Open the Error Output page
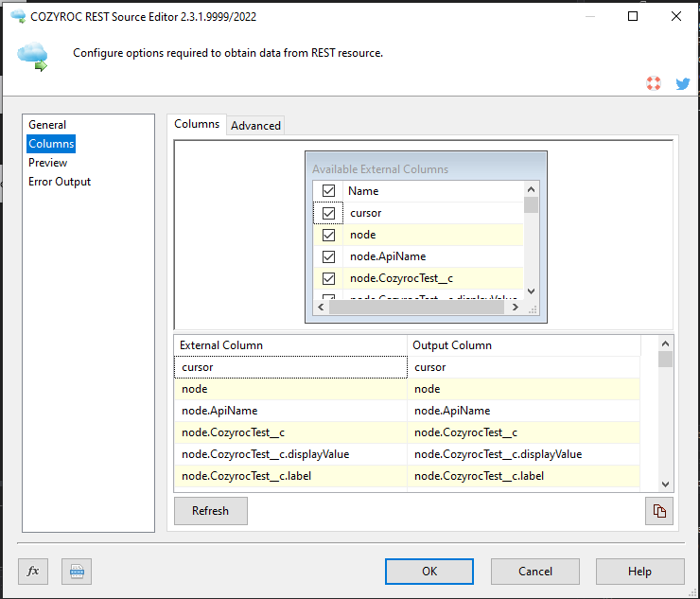This screenshot has height=599, width=700. [60, 182]
